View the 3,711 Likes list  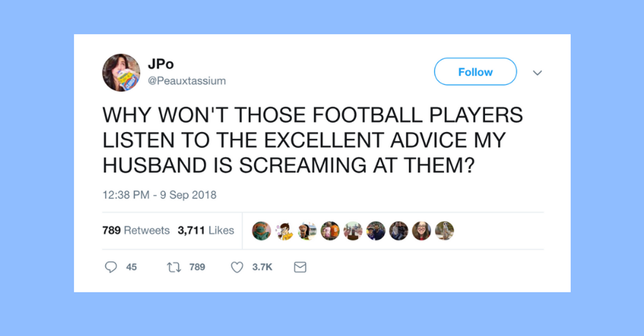point(206,230)
